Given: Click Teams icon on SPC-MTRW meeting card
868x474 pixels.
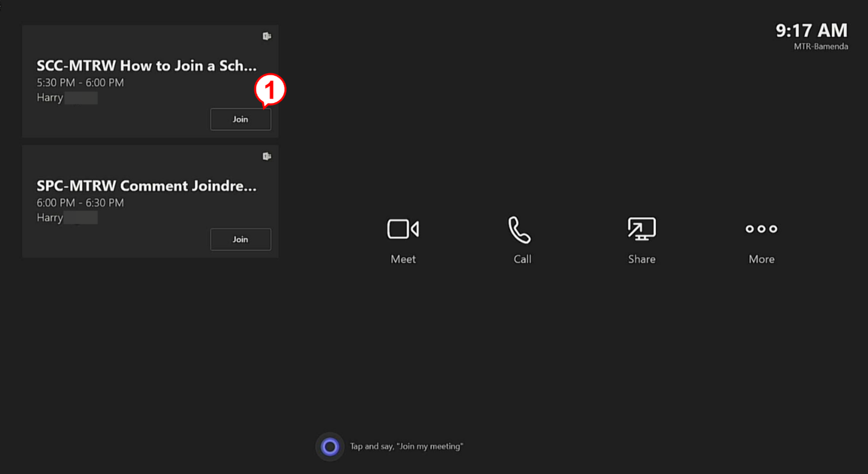Looking at the screenshot, I should tap(267, 156).
